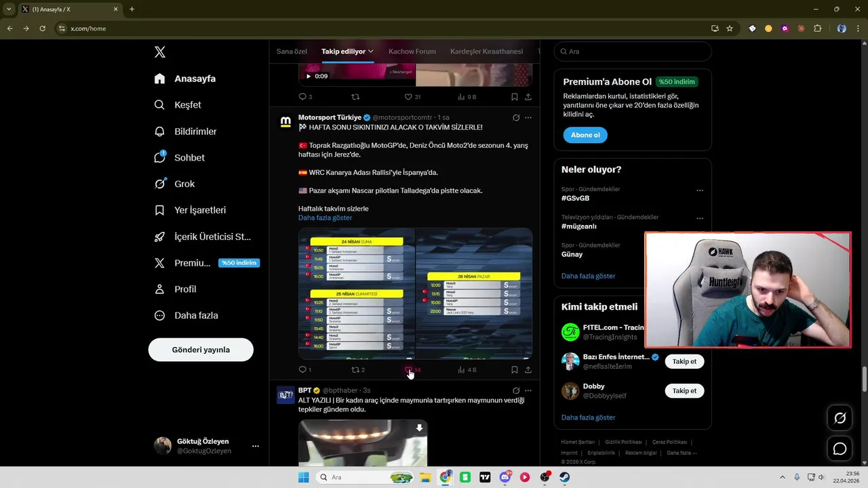Viewport: 868px width, 488px height.
Task: Play the 0:09 video
Action: pos(309,76)
